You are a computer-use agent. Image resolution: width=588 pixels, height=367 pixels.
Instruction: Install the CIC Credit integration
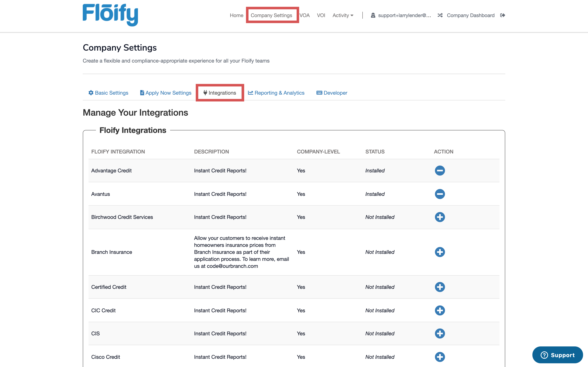pos(440,310)
